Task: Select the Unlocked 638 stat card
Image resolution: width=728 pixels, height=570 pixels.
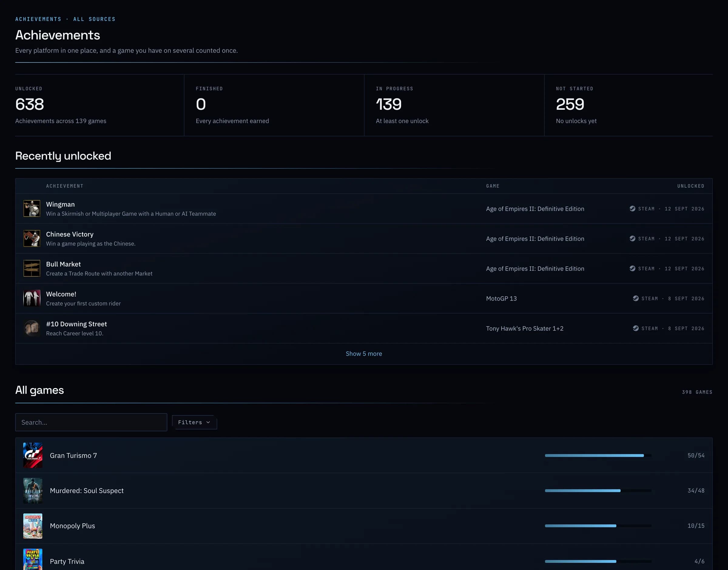Action: [99, 105]
